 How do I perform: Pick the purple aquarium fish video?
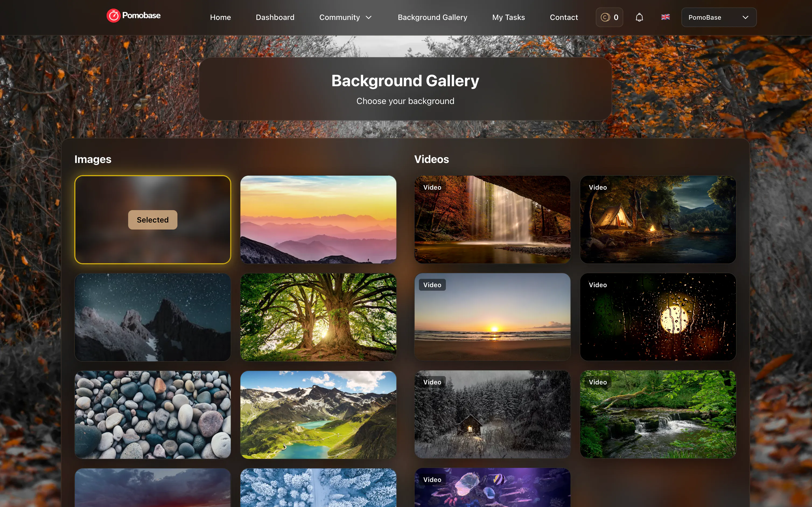[492, 488]
